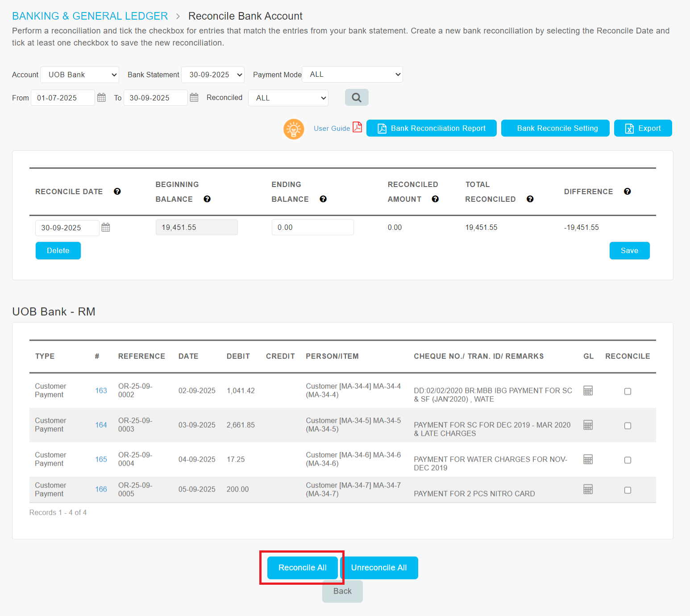Screen dimensions: 690x616
Task: Expand the Account dropdown showing UOB Bank
Action: click(80, 75)
